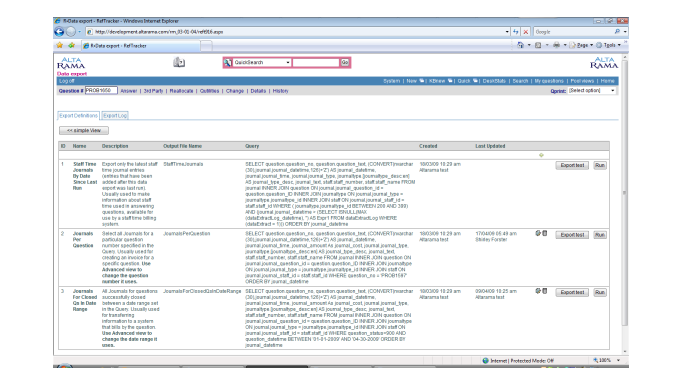The width and height of the screenshot is (679, 378).
Task: Open the Search menu item
Action: coord(520,81)
